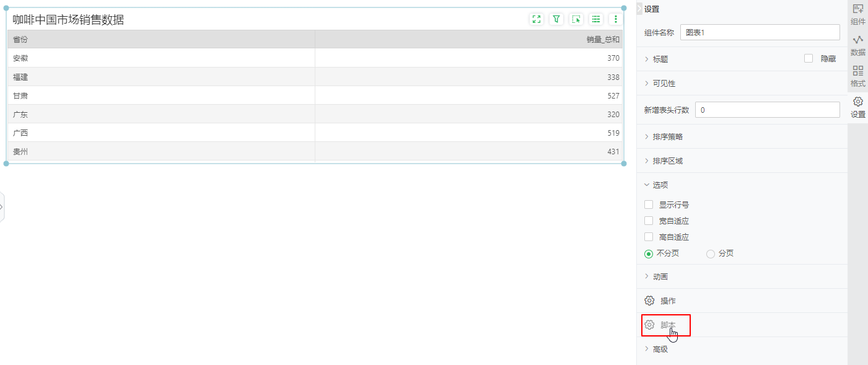This screenshot has height=365, width=868.
Task: Open the filter funnel icon on table
Action: pyautogui.click(x=556, y=19)
